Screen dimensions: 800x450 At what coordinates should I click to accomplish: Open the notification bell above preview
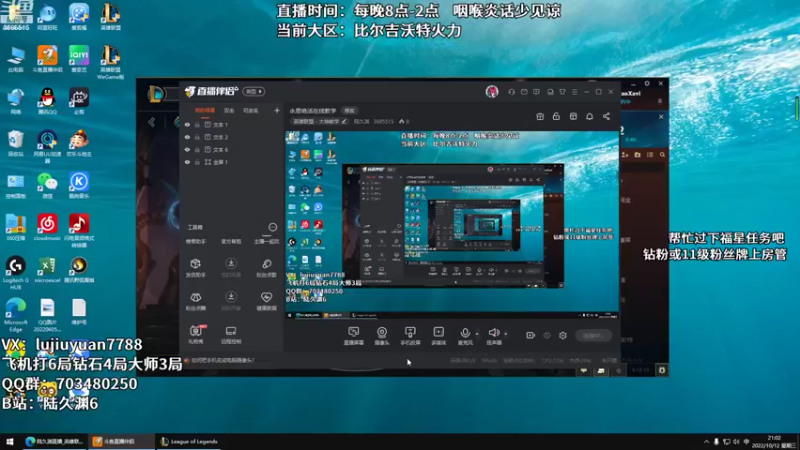589,116
